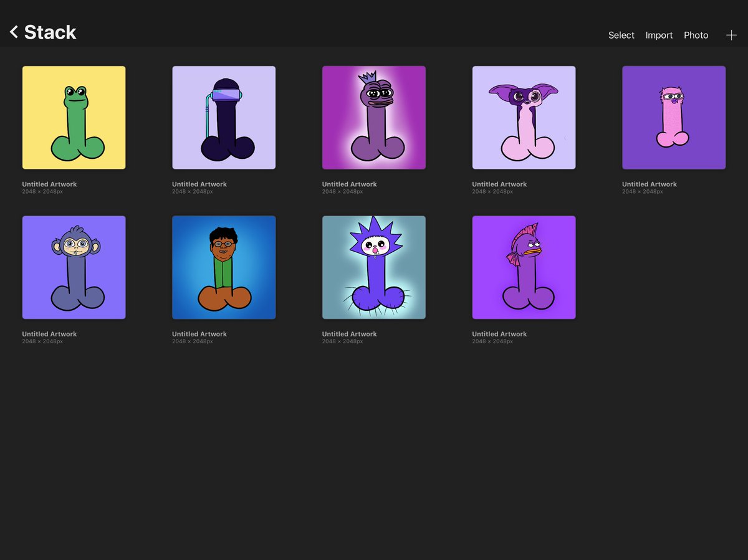Rename Untitled Artwork under the big-eared gremlin

click(499, 184)
